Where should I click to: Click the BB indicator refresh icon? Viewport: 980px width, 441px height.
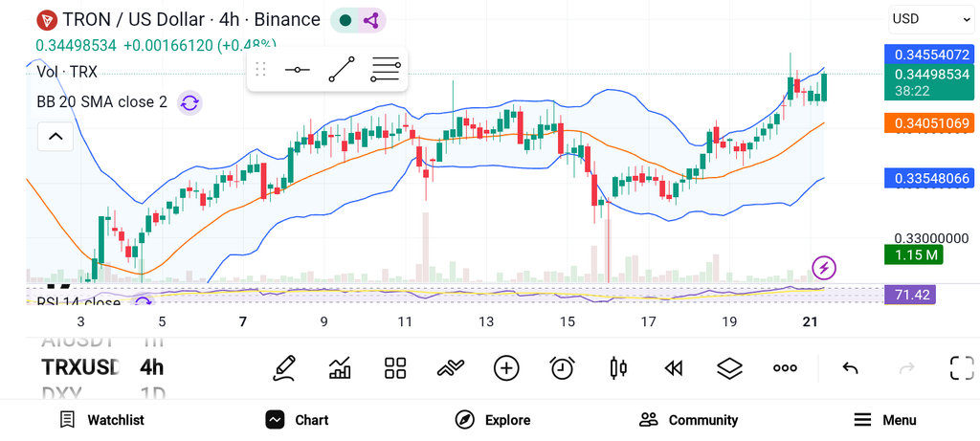coord(189,102)
